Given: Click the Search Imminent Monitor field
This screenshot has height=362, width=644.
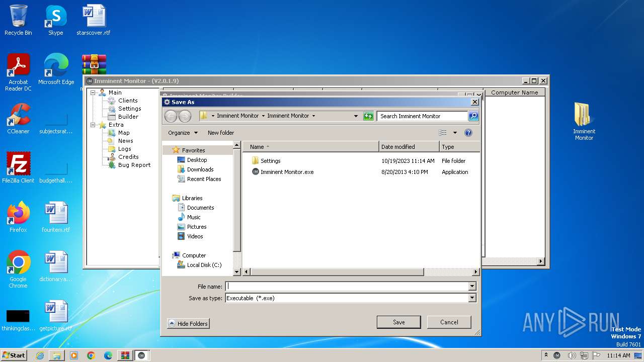Looking at the screenshot, I should coord(422,116).
